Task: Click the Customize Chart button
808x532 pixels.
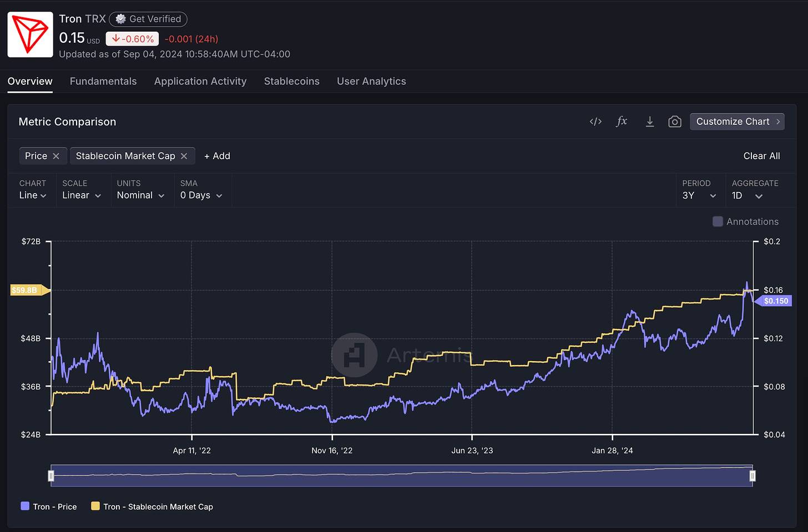Action: [737, 121]
